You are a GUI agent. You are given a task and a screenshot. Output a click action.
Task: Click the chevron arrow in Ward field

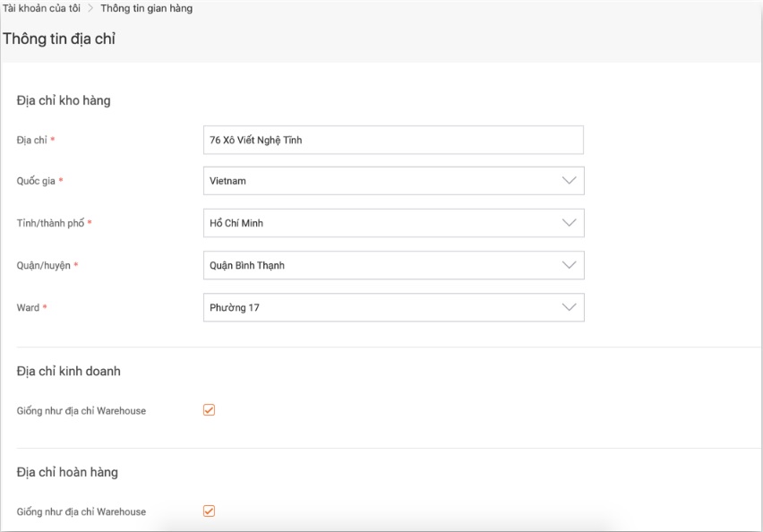(569, 307)
